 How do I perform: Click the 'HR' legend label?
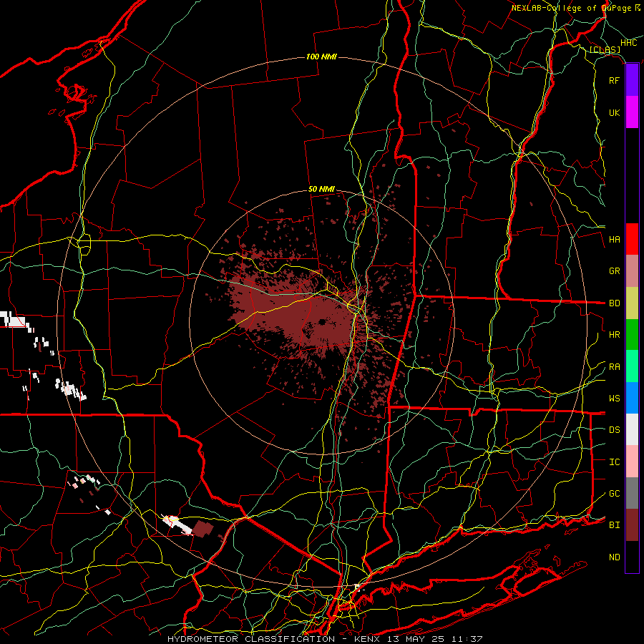(x=614, y=335)
